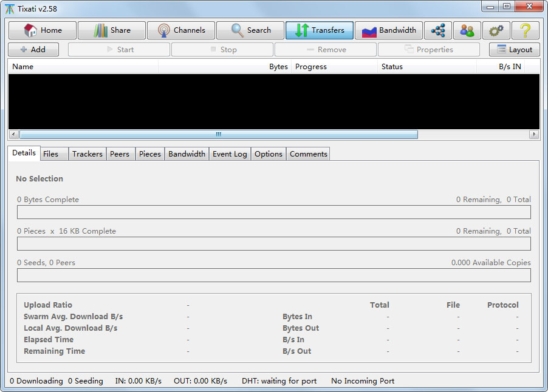Click the Bytes Complete progress bar
The height and width of the screenshot is (392, 548).
coord(274,212)
